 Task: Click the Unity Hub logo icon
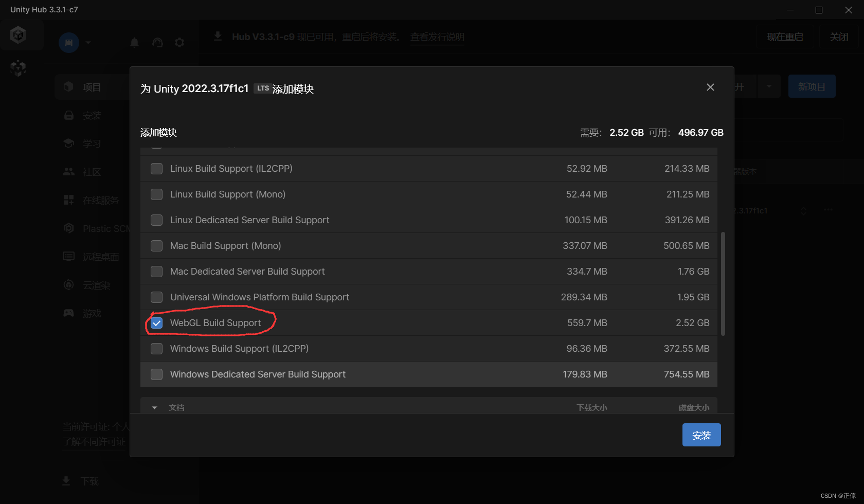[19, 35]
